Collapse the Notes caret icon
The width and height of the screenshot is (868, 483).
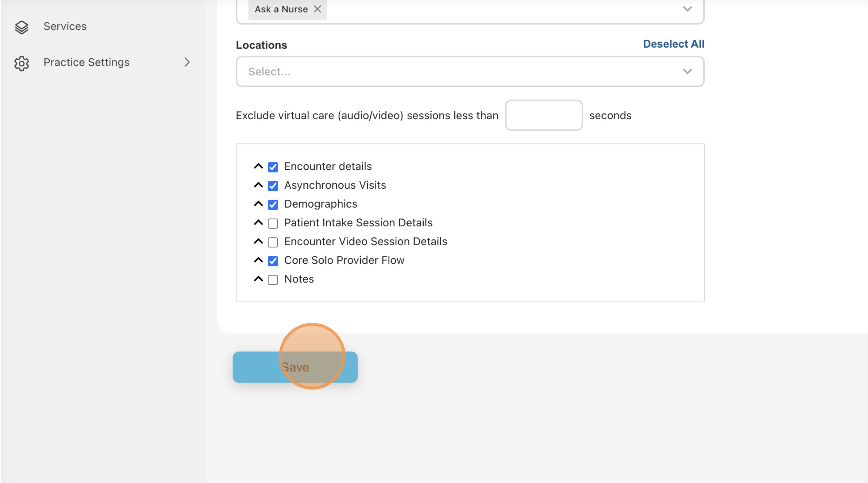click(258, 279)
